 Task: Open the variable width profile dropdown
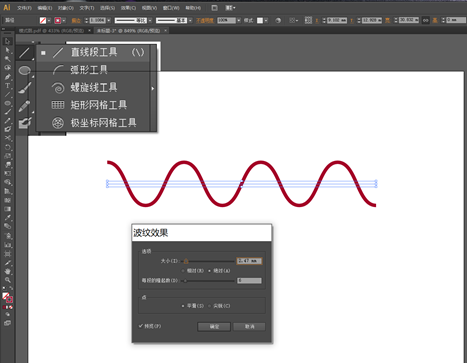(150, 21)
